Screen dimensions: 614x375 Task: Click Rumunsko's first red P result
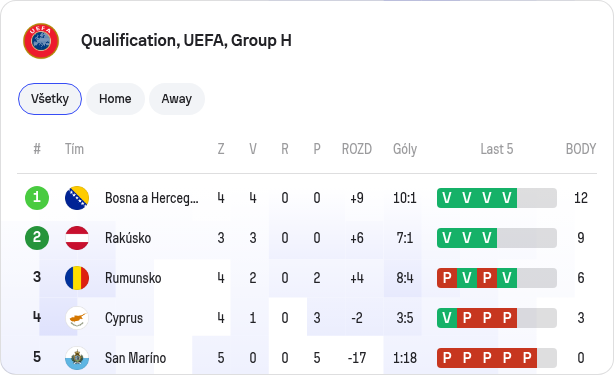pyautogui.click(x=447, y=278)
